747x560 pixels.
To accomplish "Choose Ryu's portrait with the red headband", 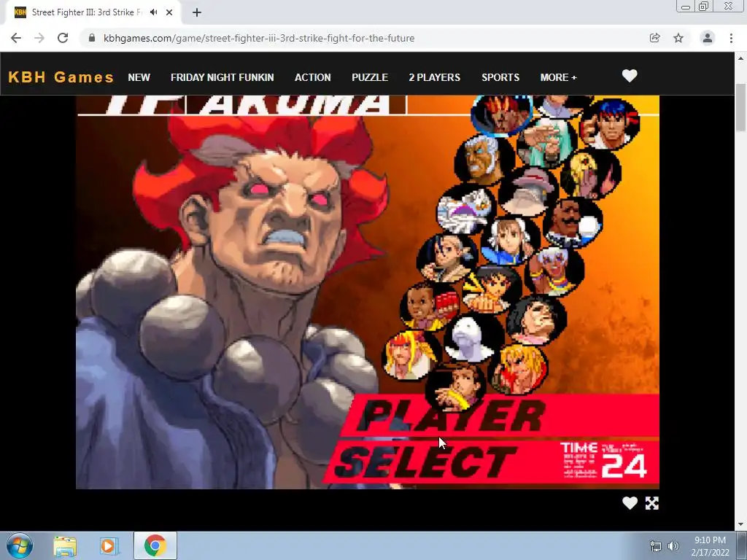I will click(611, 123).
